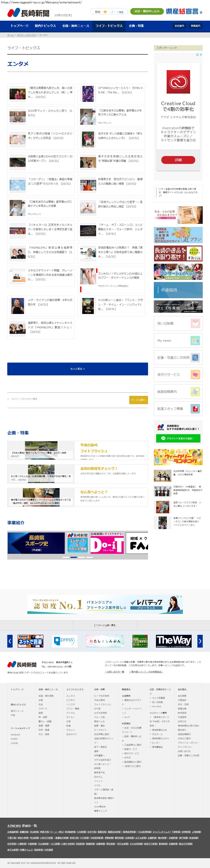Click the LINE アカウントを友だち追加 button

click(178, 438)
